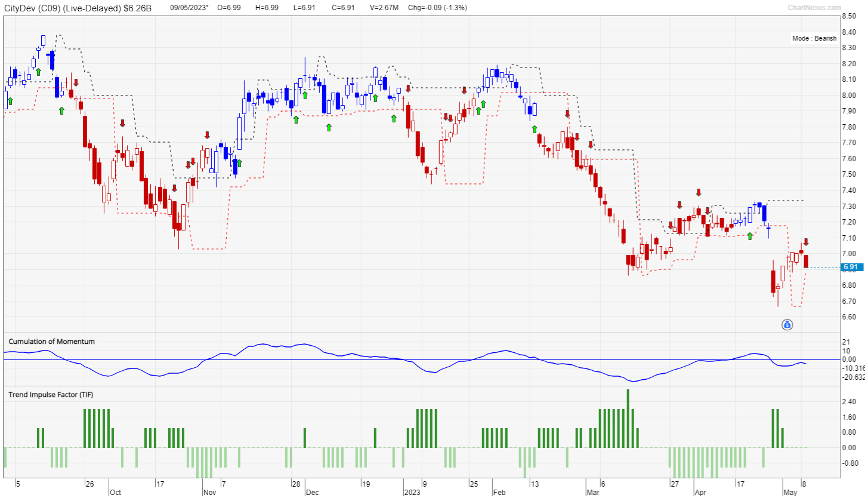Click the high value 'H=6.99'
Viewport: 868px width, 498px height.
click(267, 8)
